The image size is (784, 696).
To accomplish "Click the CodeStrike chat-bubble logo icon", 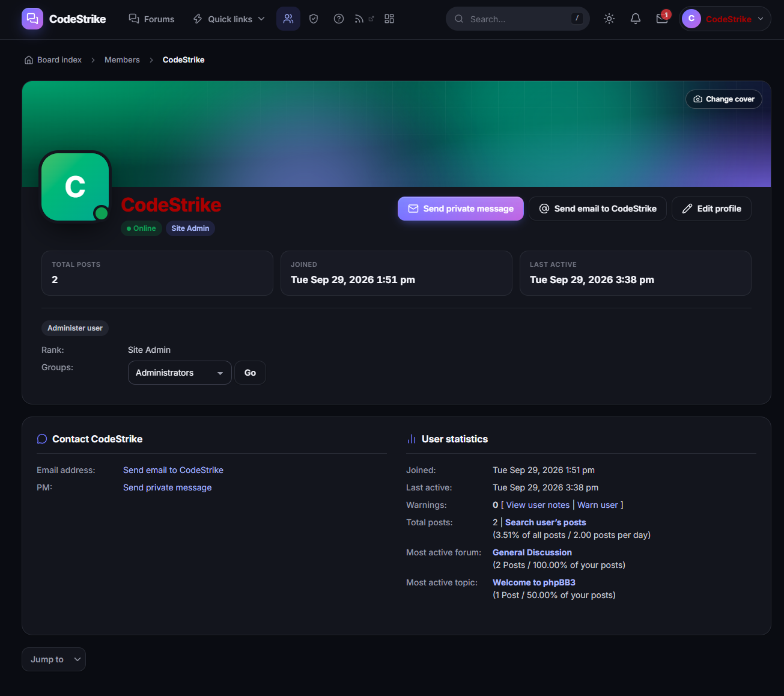I will tap(32, 19).
